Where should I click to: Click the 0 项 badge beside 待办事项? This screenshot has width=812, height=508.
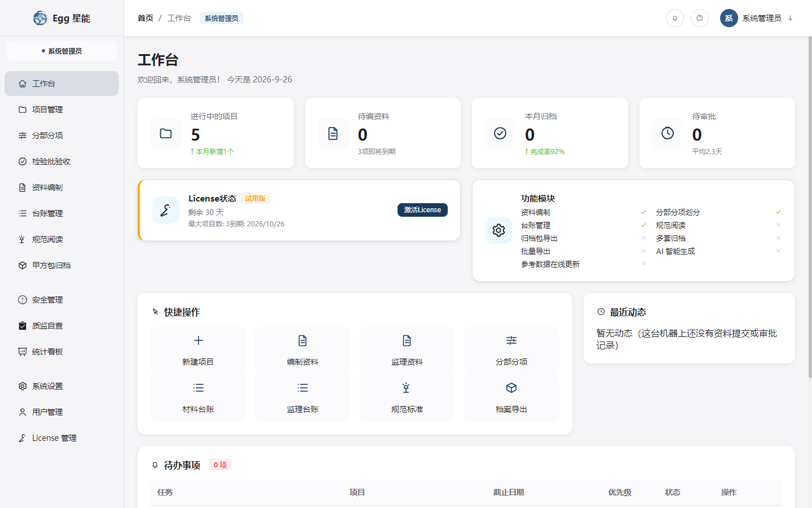pyautogui.click(x=220, y=465)
